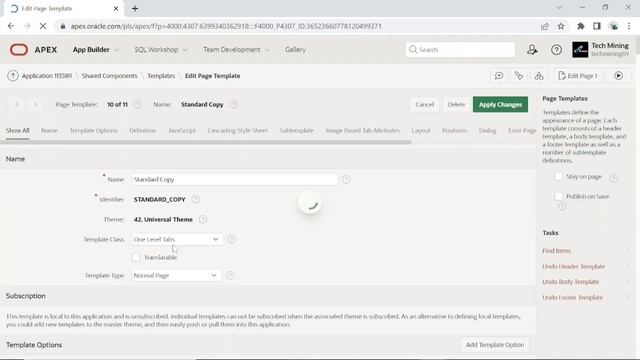
Task: Open help icon for Stay on page
Action: [613, 178]
